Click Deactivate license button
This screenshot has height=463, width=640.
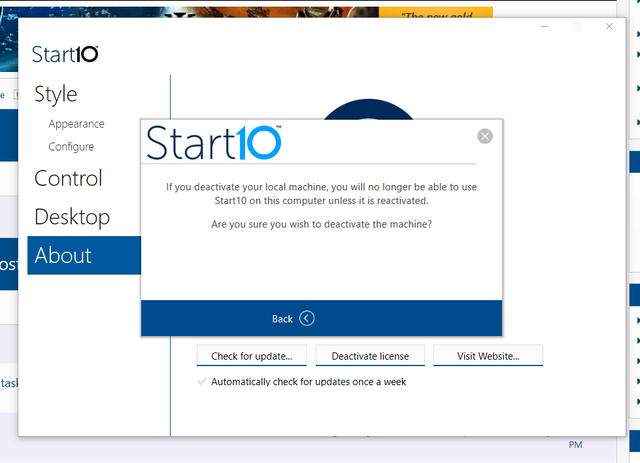click(370, 356)
